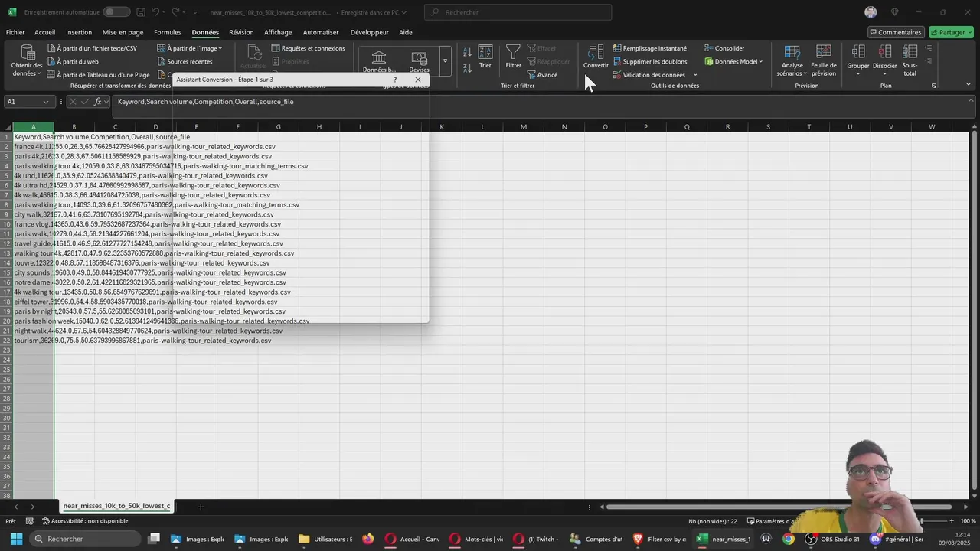Click cell A1 with Keyword header text

[x=34, y=137]
